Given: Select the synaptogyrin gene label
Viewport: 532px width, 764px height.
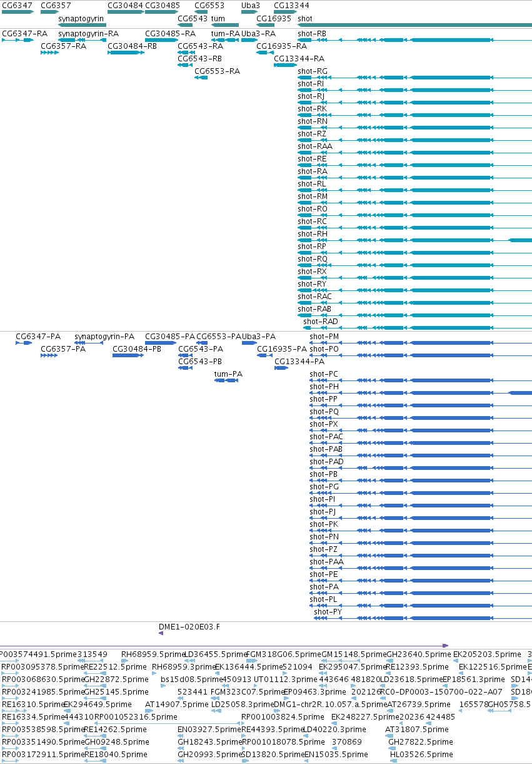Looking at the screenshot, I should point(81,18).
